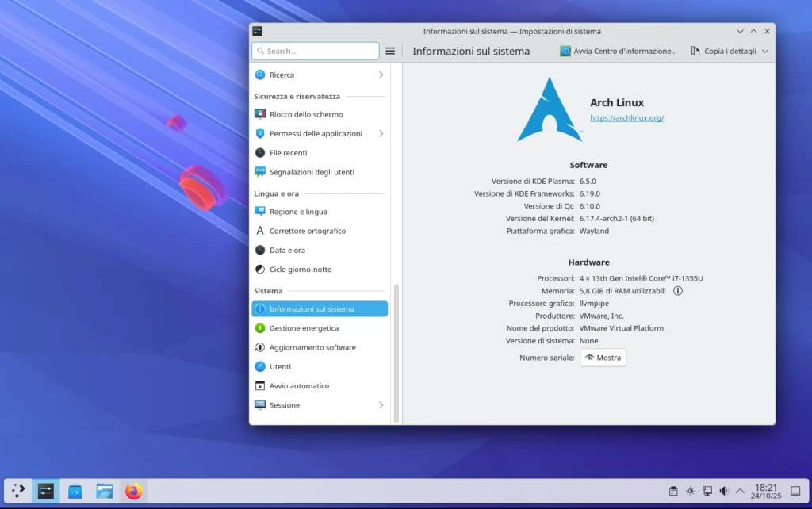
Task: Click the info icon beside Memoria
Action: (677, 290)
